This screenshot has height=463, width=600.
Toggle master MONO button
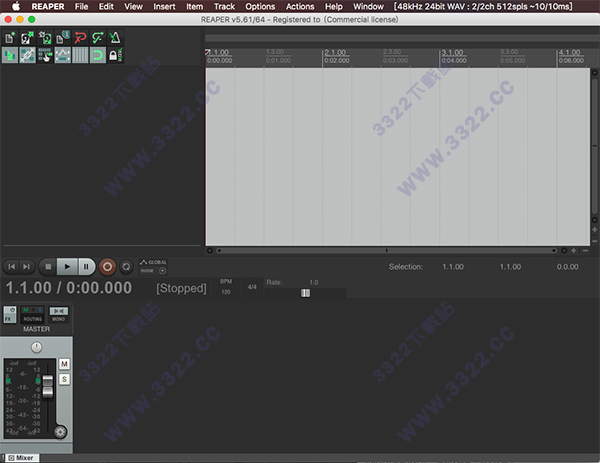[x=59, y=315]
